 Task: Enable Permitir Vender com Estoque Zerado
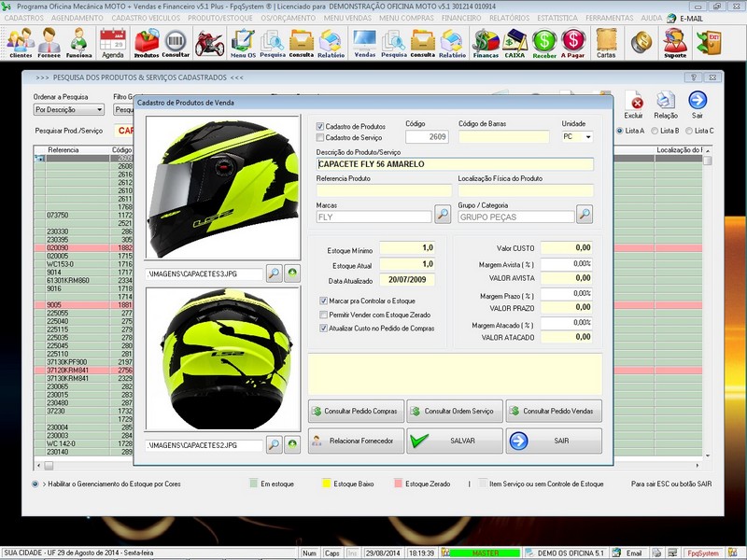[323, 315]
